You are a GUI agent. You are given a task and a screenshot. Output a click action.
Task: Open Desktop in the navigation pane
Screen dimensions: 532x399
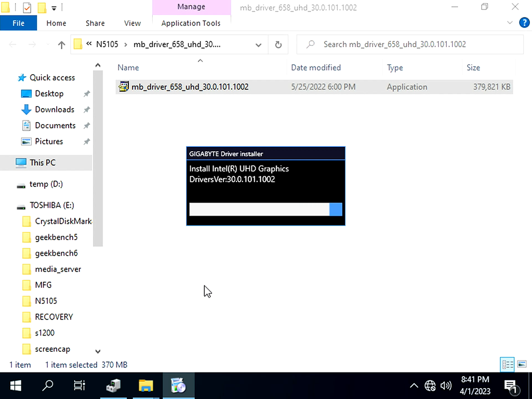(x=49, y=94)
